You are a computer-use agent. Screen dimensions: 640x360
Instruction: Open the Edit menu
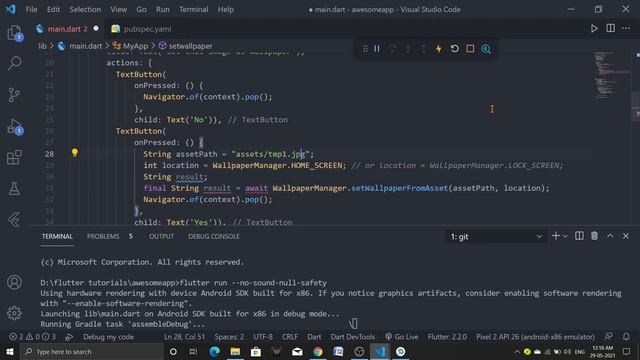click(53, 9)
